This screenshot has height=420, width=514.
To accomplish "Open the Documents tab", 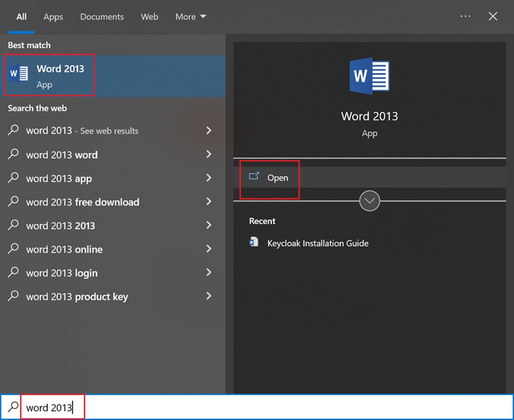I will (x=102, y=17).
